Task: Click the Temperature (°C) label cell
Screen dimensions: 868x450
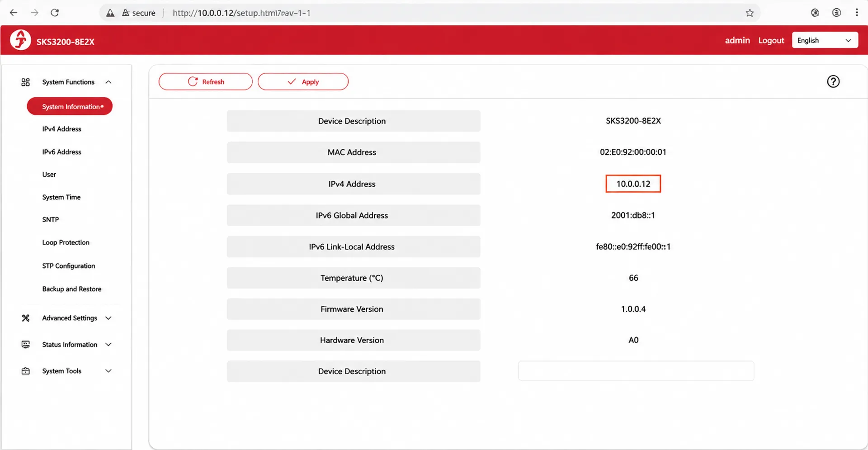Action: coord(354,278)
